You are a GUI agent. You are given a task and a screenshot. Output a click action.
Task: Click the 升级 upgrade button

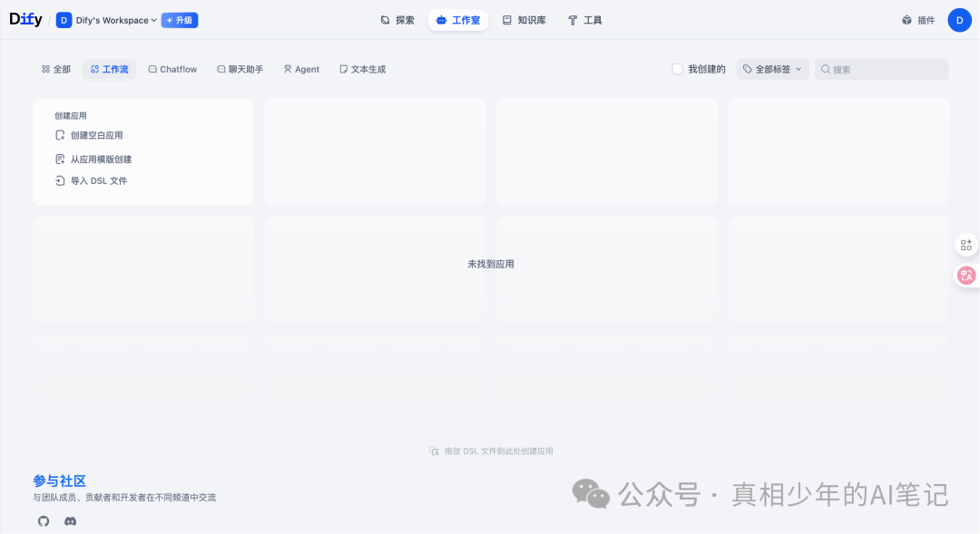click(180, 20)
